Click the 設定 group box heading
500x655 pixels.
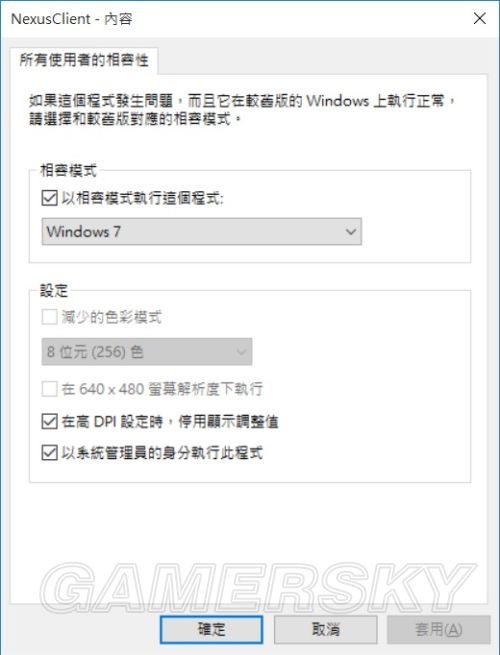coord(54,290)
